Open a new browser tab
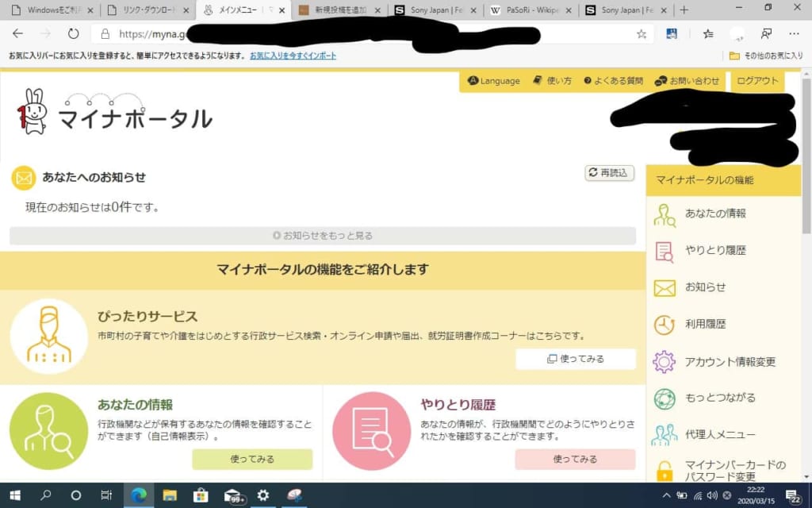The height and width of the screenshot is (508, 812). tap(684, 10)
